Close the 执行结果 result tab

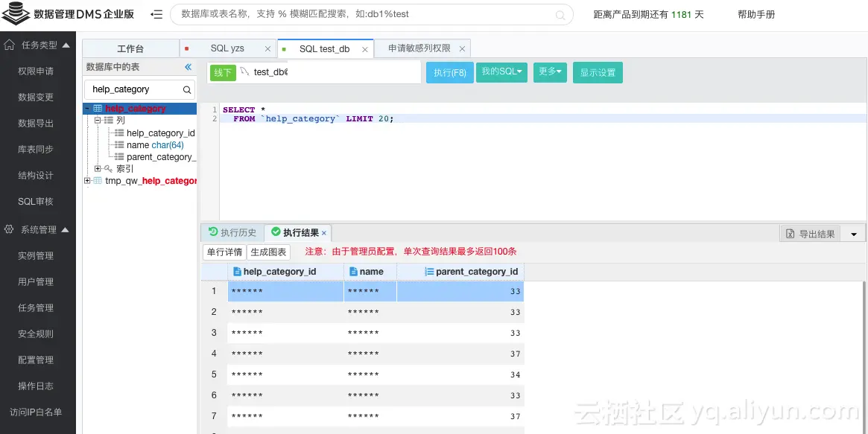click(324, 233)
